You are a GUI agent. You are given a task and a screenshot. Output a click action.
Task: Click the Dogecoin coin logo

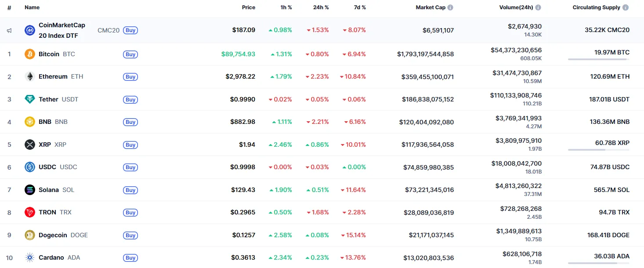(x=29, y=235)
